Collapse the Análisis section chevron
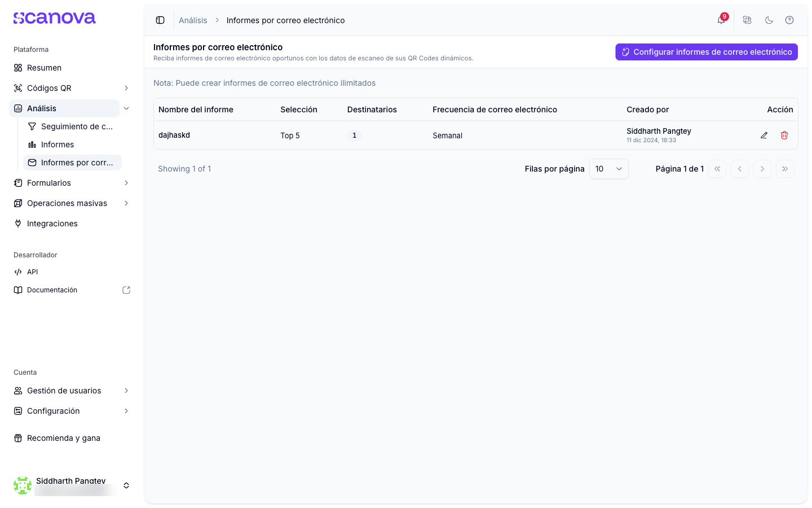 point(126,108)
